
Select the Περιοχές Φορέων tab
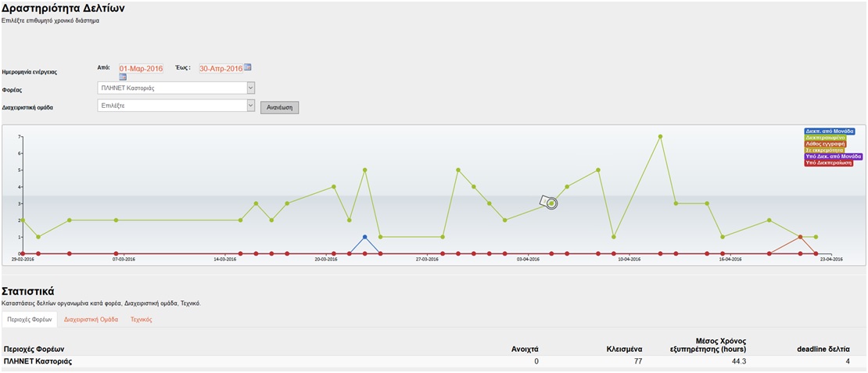(29, 320)
